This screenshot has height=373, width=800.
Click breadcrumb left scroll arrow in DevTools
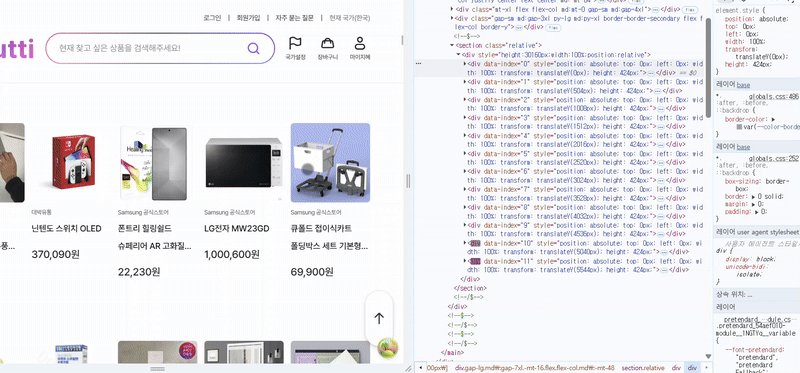420,368
